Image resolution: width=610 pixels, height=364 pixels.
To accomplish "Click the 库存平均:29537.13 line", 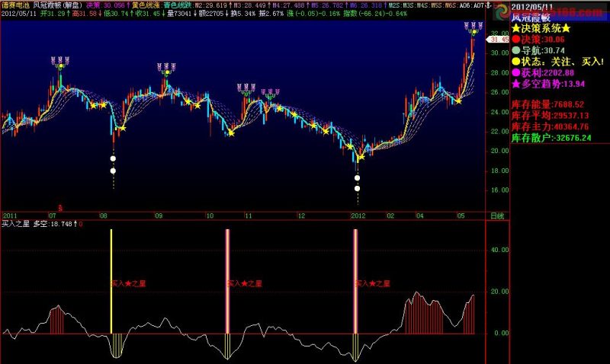I will tap(550, 116).
